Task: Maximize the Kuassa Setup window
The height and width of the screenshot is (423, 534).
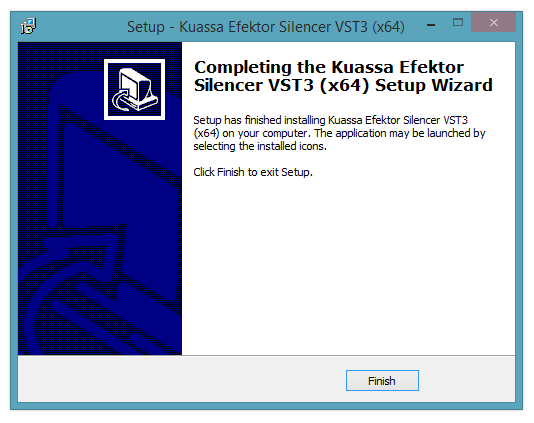Action: click(458, 23)
